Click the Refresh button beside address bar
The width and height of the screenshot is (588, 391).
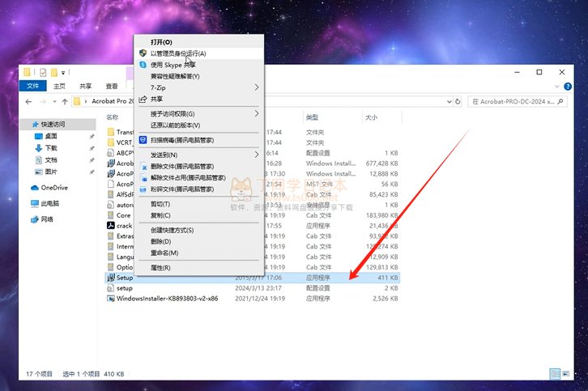(x=458, y=101)
